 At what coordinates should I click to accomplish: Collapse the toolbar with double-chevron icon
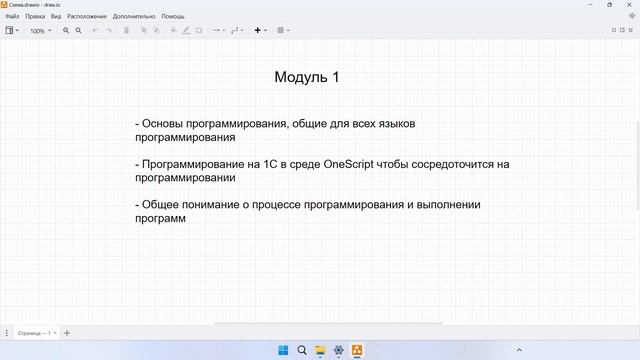631,30
